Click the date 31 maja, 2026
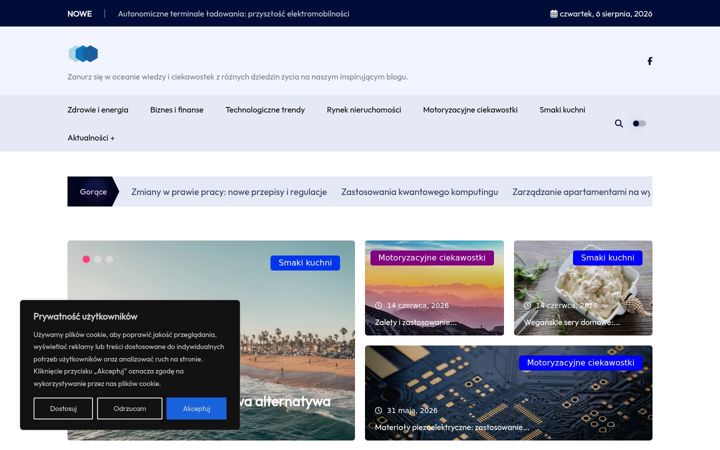The width and height of the screenshot is (720, 450). pyautogui.click(x=412, y=411)
